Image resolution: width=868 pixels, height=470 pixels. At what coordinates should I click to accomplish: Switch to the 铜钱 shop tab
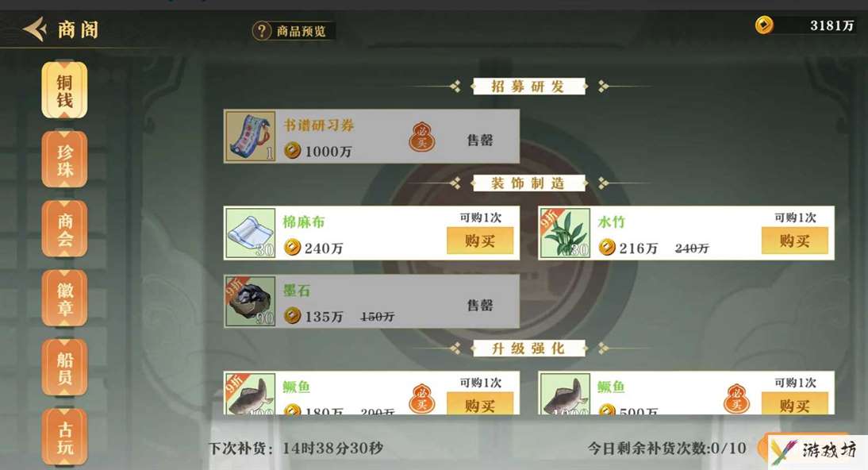[x=64, y=91]
